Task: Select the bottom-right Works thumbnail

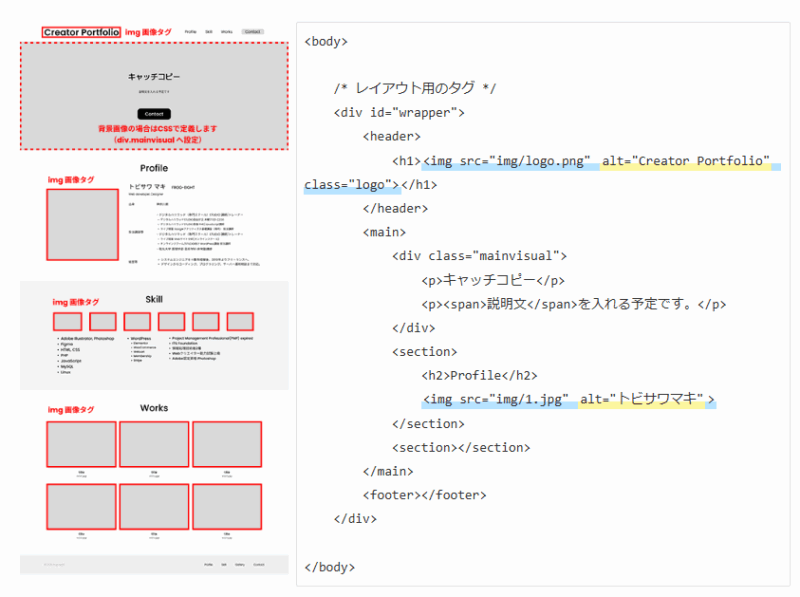Action: click(x=227, y=507)
